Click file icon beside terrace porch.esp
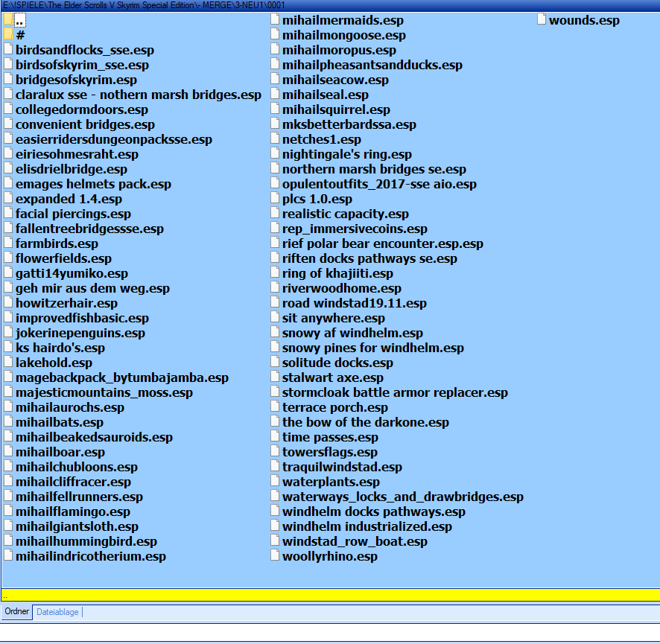 pyautogui.click(x=275, y=407)
